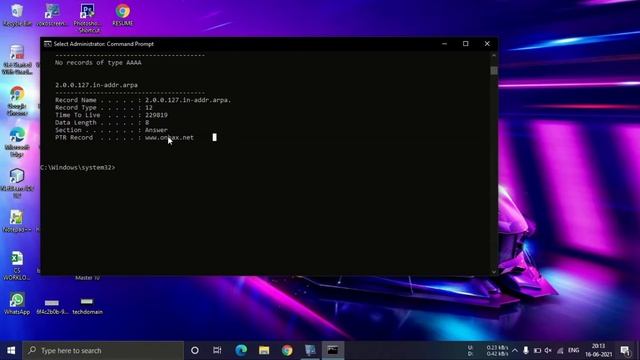
Task: Open Cortana from the taskbar
Action: (x=195, y=350)
